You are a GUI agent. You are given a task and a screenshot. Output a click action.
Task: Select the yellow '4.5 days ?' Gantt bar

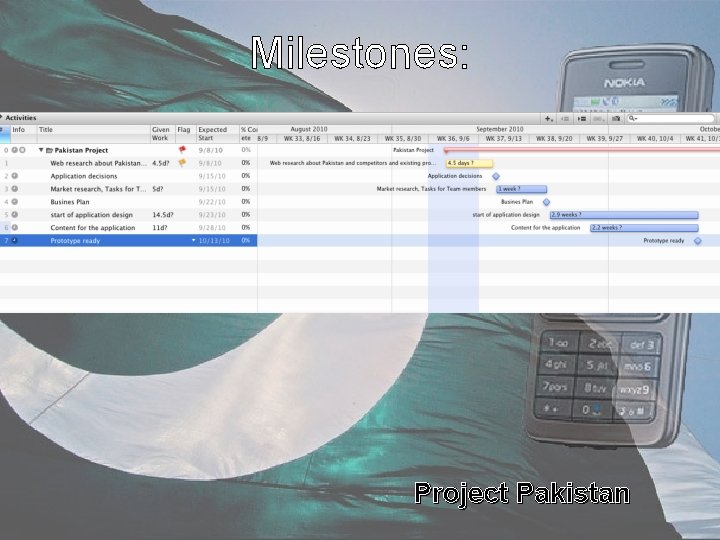(470, 163)
